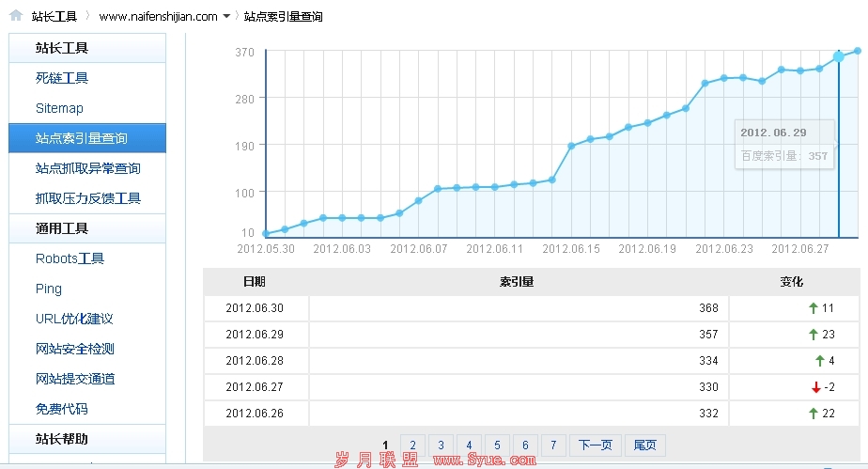Click x-axis label 2012.06.03
Screen dimensions: 868x469
[342, 249]
